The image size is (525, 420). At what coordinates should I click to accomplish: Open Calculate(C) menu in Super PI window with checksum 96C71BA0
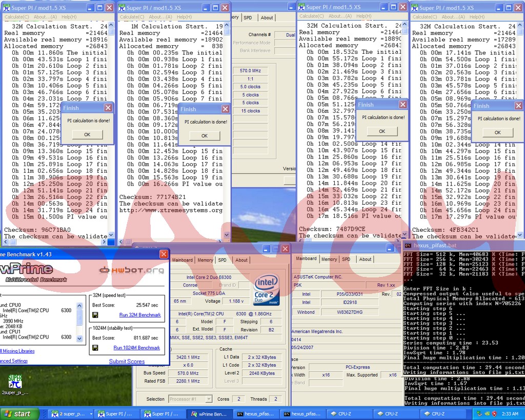(x=17, y=17)
